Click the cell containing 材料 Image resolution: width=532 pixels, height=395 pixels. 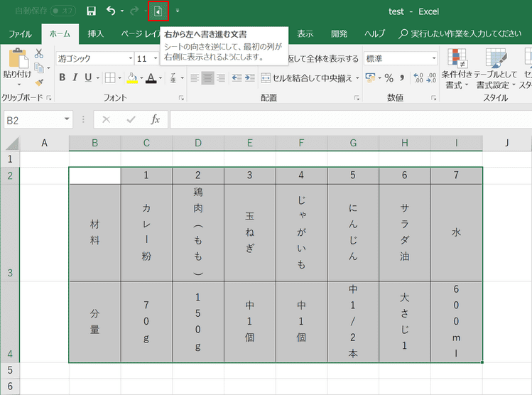click(95, 233)
